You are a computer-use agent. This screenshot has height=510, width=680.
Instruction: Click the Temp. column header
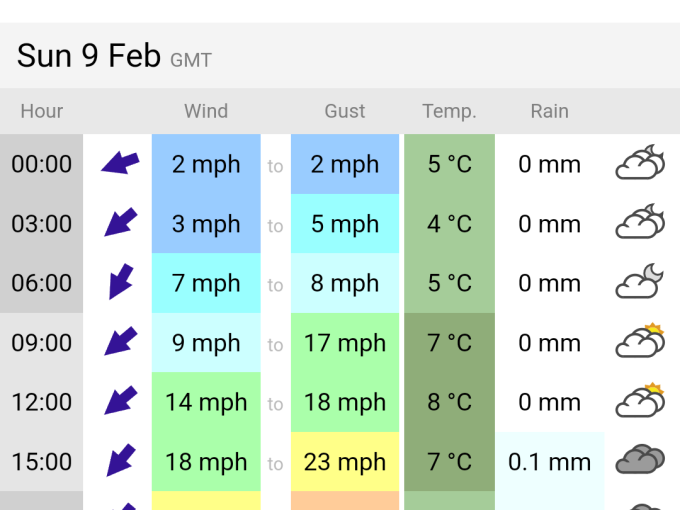point(449,111)
